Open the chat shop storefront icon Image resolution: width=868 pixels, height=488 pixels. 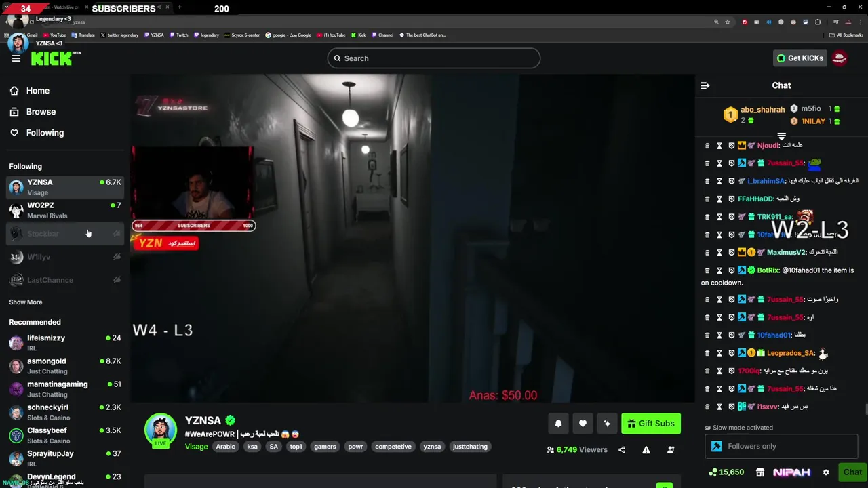(760, 472)
